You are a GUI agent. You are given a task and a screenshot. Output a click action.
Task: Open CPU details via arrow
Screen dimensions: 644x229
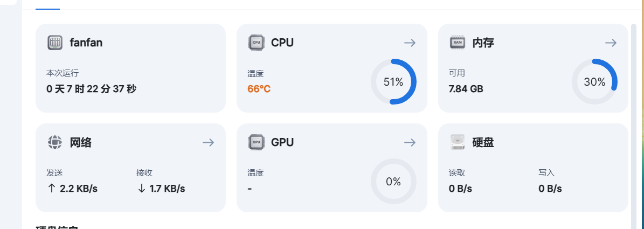[x=410, y=43]
